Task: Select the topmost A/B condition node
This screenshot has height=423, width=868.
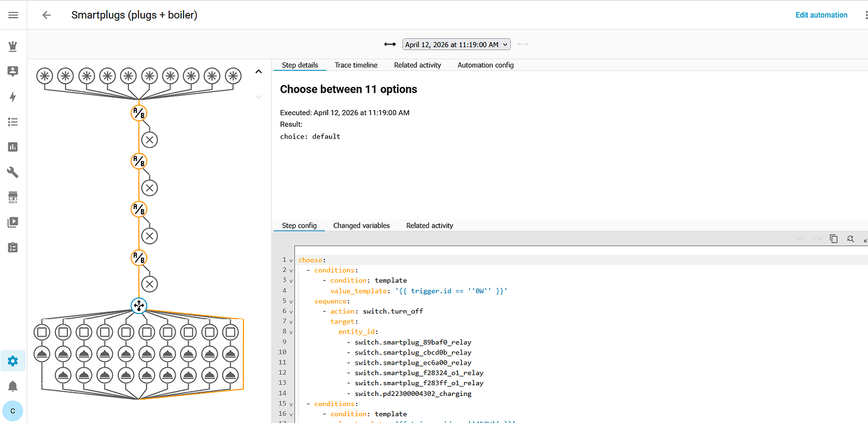Action: [x=138, y=113]
